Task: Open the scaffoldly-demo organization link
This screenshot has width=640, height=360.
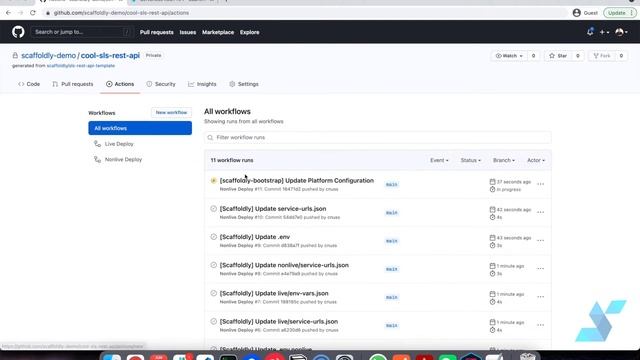Action: [49, 55]
